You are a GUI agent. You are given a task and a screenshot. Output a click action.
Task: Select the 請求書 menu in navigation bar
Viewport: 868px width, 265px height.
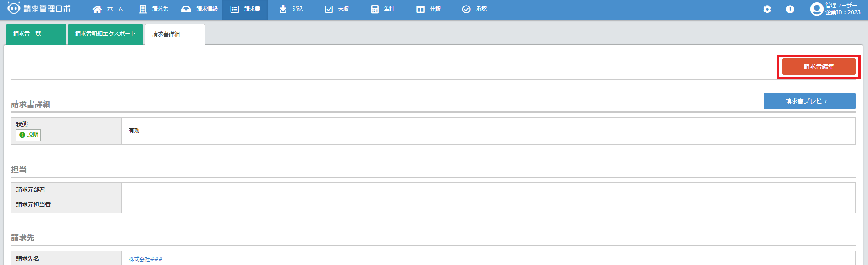click(x=245, y=9)
